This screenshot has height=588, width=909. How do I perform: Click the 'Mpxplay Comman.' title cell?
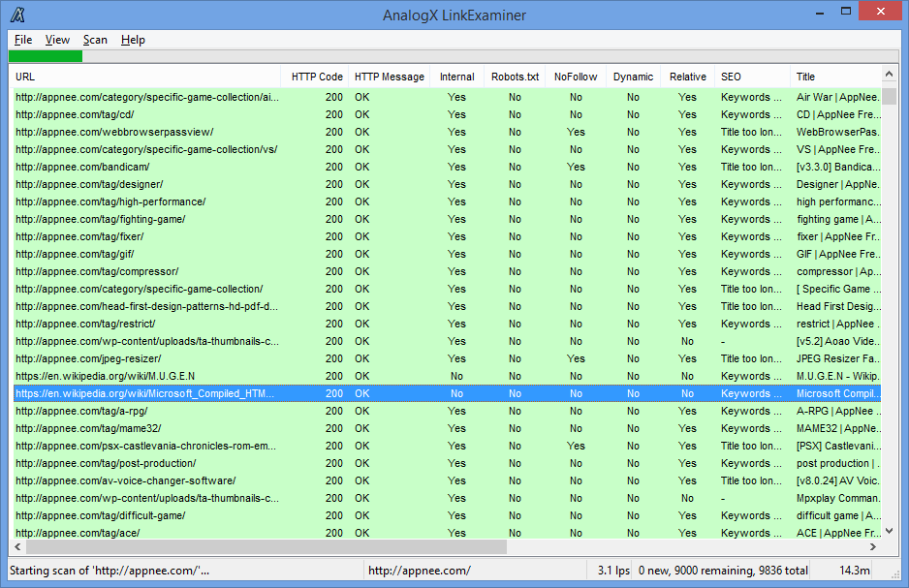pos(837,498)
